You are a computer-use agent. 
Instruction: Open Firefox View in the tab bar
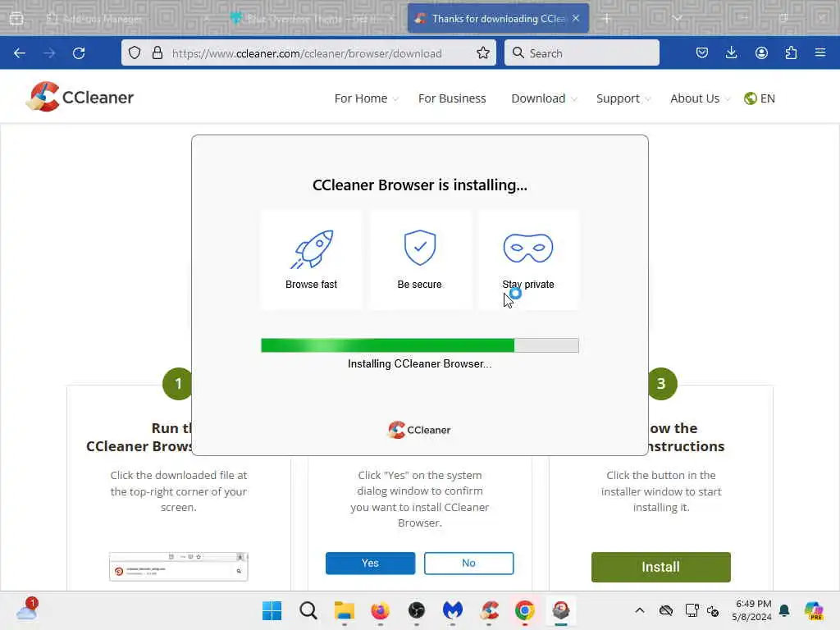pyautogui.click(x=16, y=18)
